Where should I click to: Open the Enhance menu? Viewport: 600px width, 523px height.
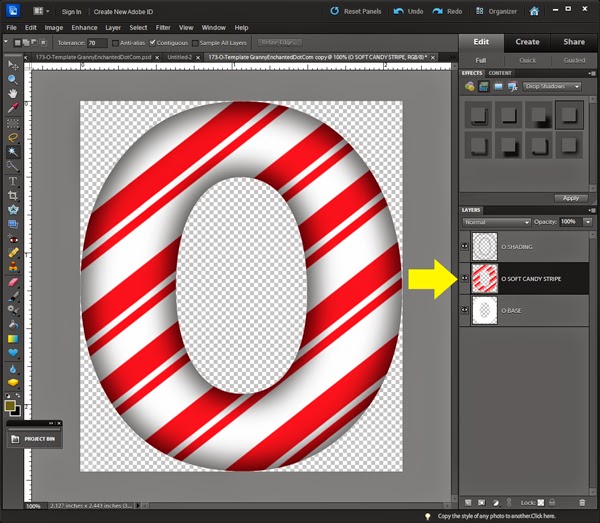[x=84, y=28]
